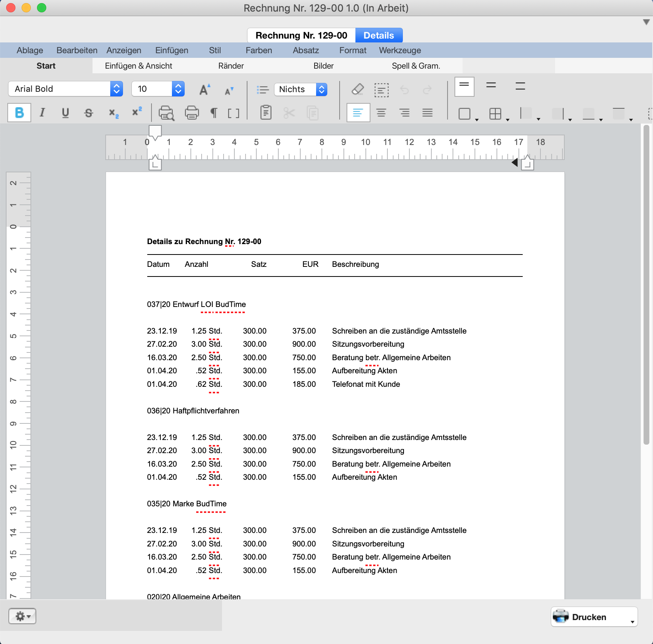Click the scissors cut icon

(289, 113)
